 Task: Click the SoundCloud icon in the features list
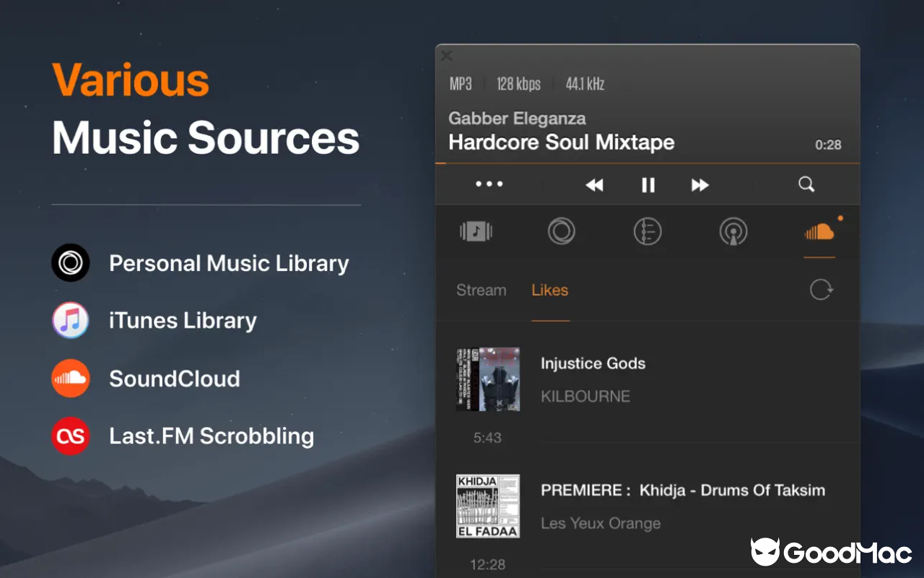click(x=69, y=378)
